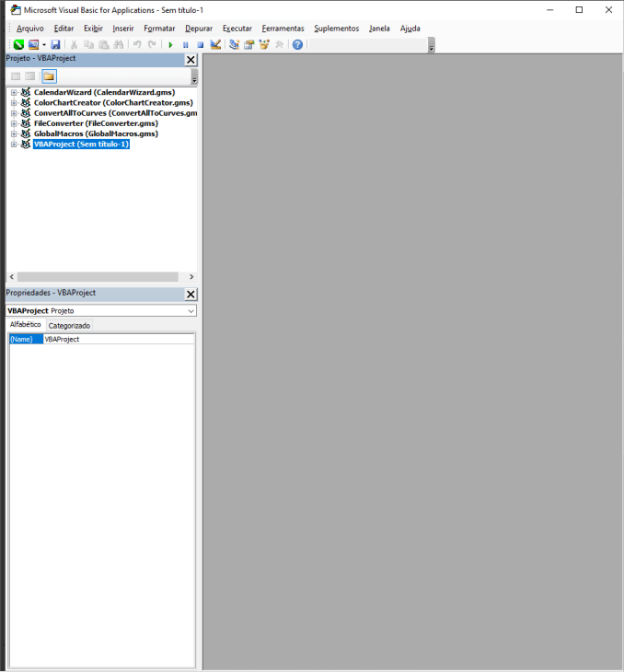Open Visual Basic Help question mark icon

tap(297, 44)
